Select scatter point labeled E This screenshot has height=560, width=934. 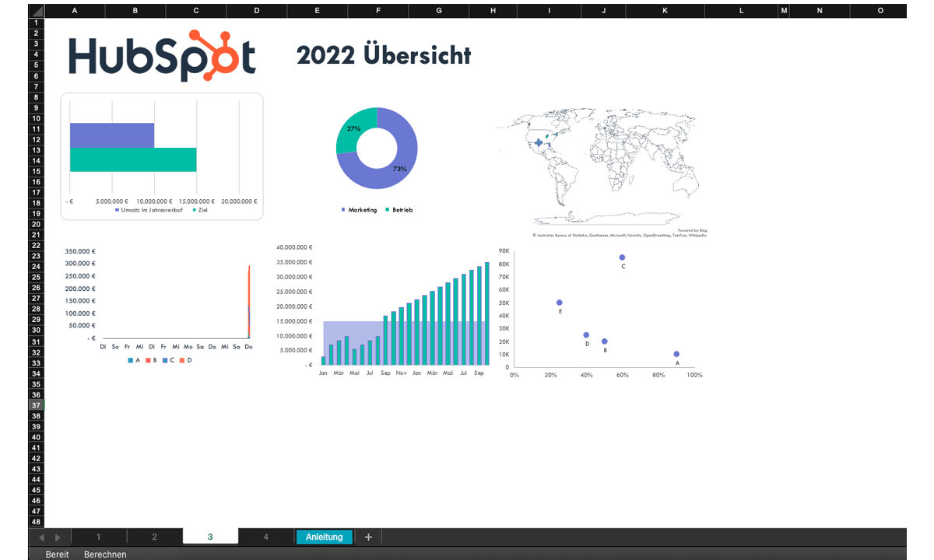coord(559,303)
